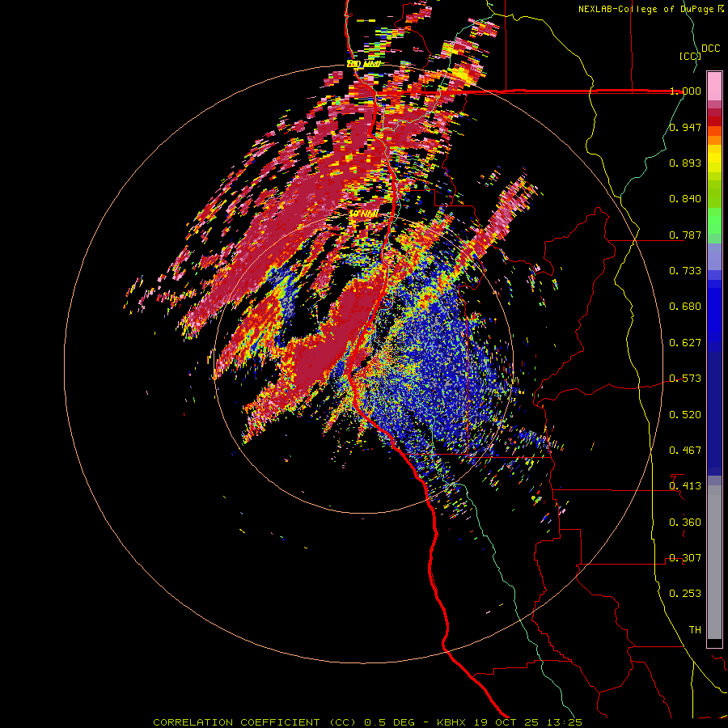This screenshot has width=728, height=728.
Task: Select the 0.947 scale value
Action: (685, 127)
